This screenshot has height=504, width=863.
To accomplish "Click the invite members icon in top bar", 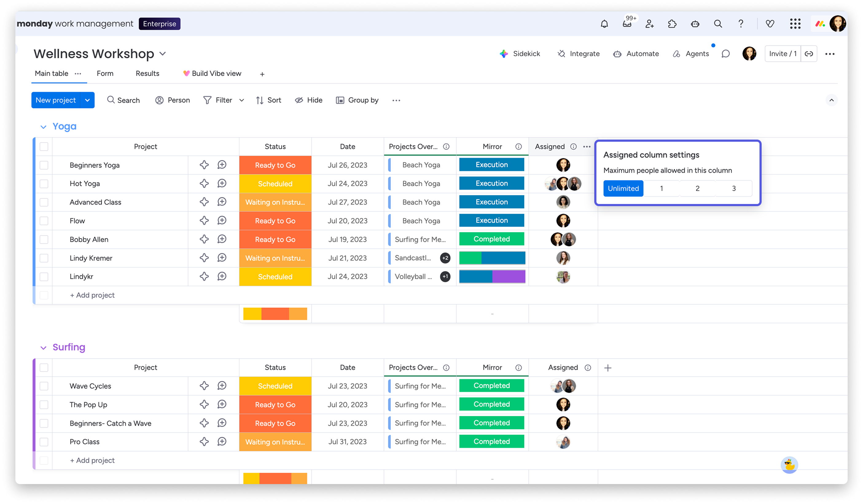I will (x=649, y=24).
